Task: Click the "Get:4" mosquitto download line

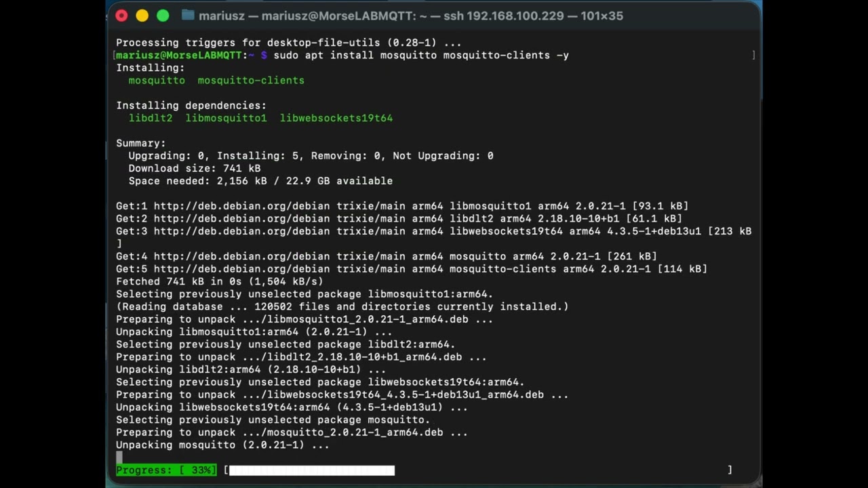Action: point(387,256)
